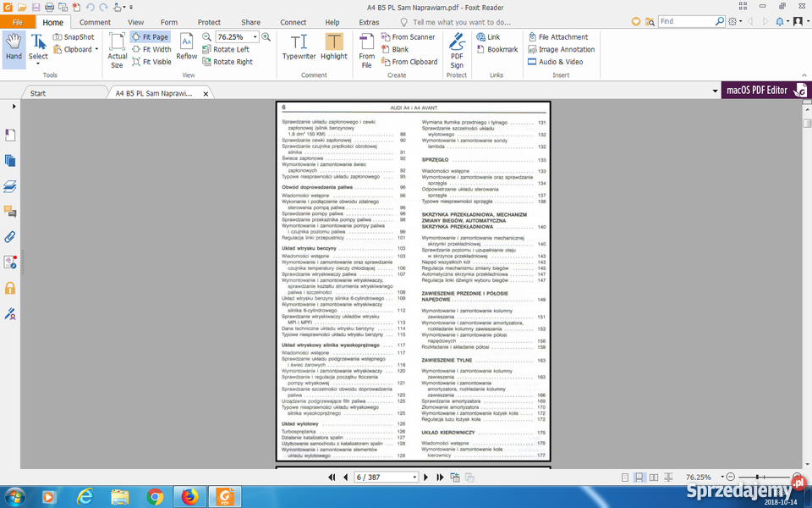Open the File menu

click(x=18, y=22)
